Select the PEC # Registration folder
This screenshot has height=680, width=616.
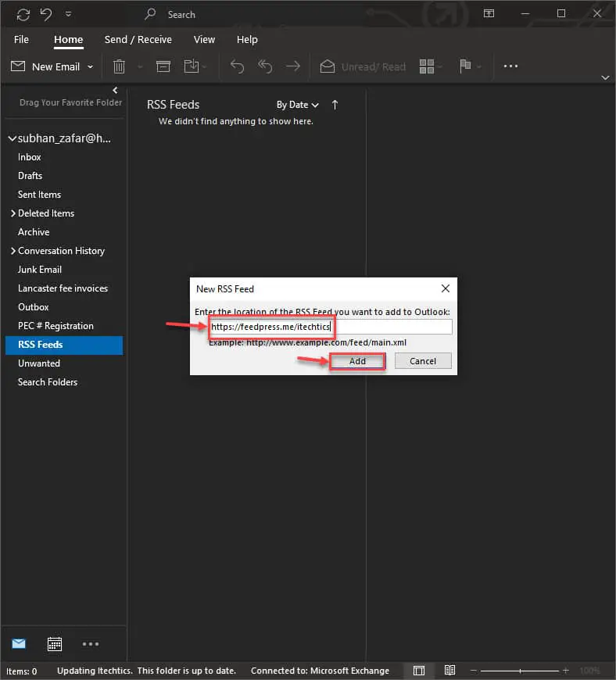[56, 326]
